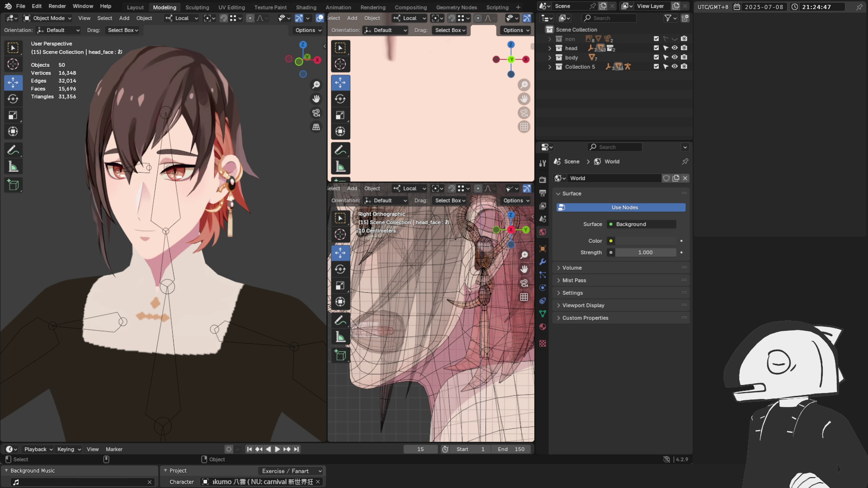Click the World name field

click(x=614, y=178)
